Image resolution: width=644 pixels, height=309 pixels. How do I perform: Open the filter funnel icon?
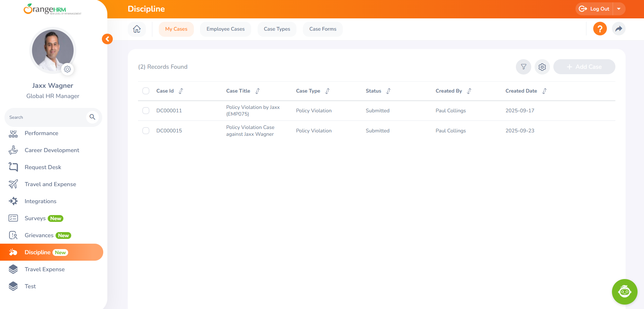pyautogui.click(x=523, y=67)
